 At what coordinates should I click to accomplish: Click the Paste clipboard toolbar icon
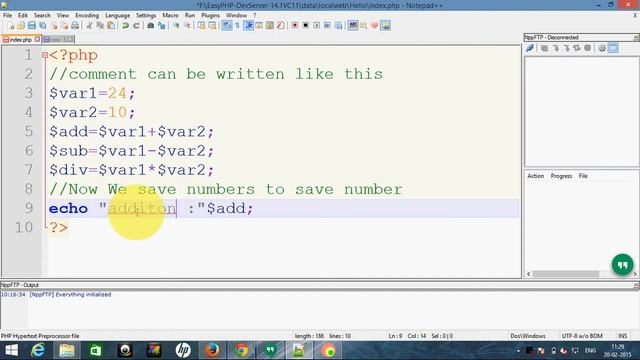[111, 26]
